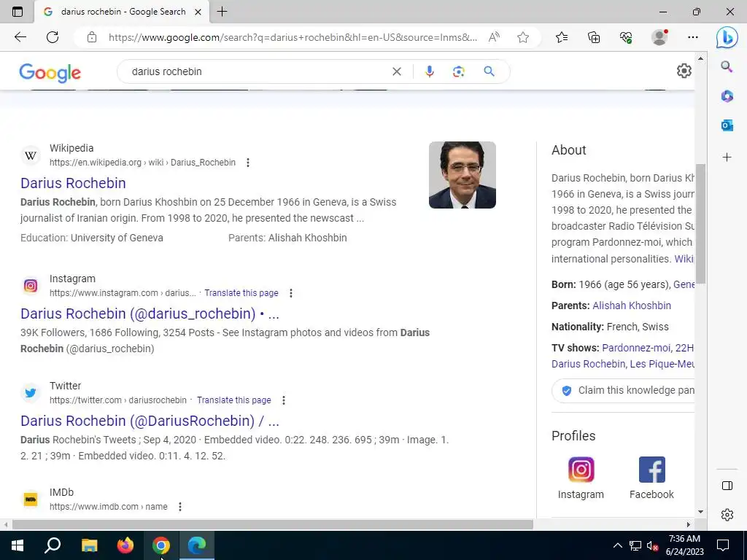
Task: Open the Windows Start menu
Action: pyautogui.click(x=18, y=545)
